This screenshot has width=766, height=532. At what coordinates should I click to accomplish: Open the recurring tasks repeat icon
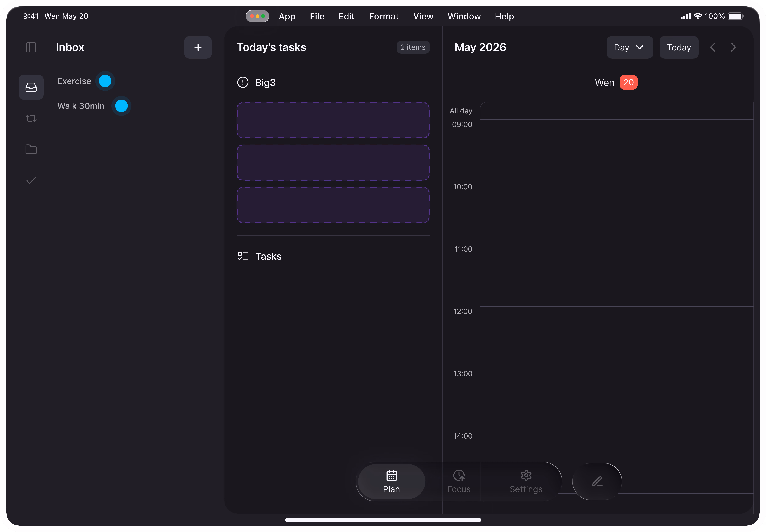point(31,118)
